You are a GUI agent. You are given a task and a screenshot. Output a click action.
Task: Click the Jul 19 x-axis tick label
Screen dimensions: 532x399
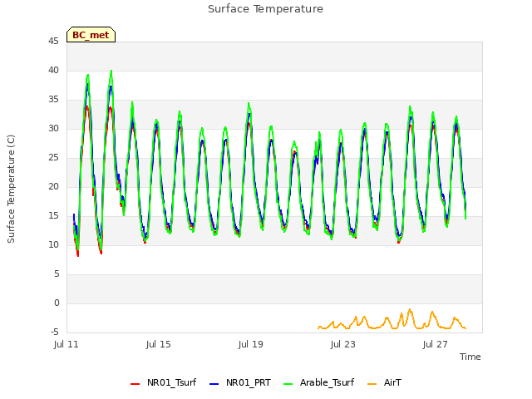[x=251, y=344]
